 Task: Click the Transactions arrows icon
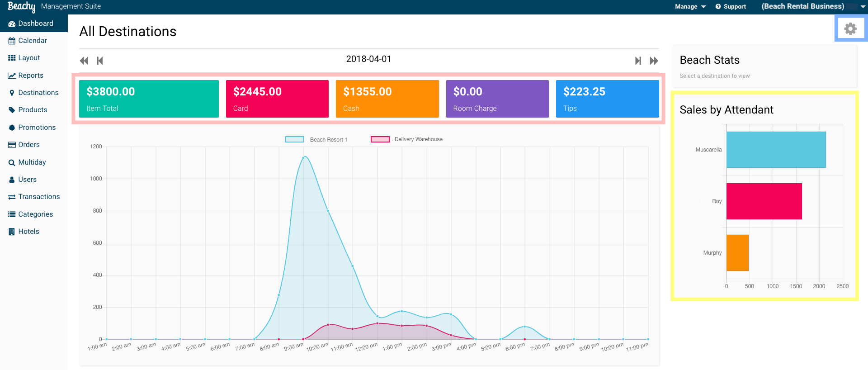pos(12,197)
